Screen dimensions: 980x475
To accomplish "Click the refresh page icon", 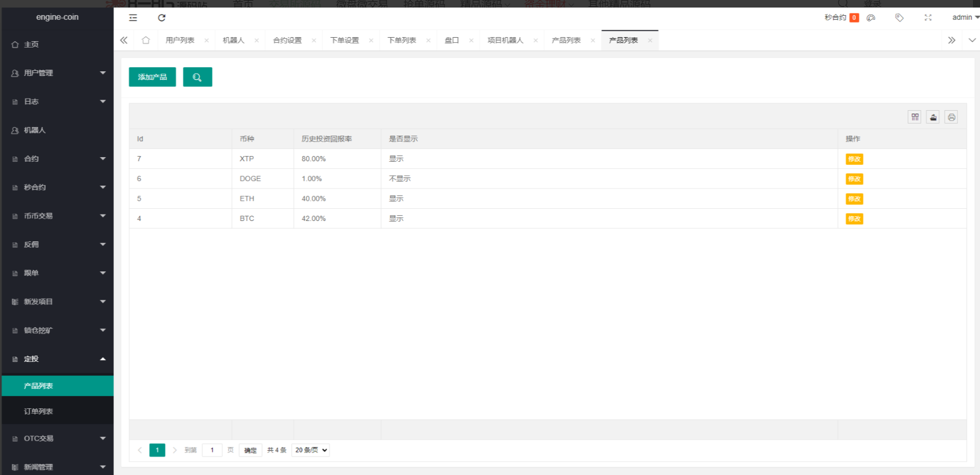I will click(162, 17).
